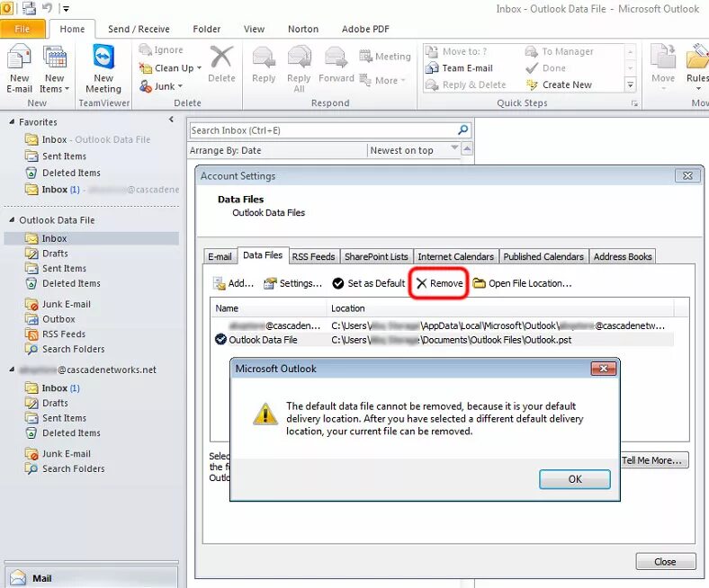Click Set as Default
This screenshot has height=588, width=709.
coord(369,283)
